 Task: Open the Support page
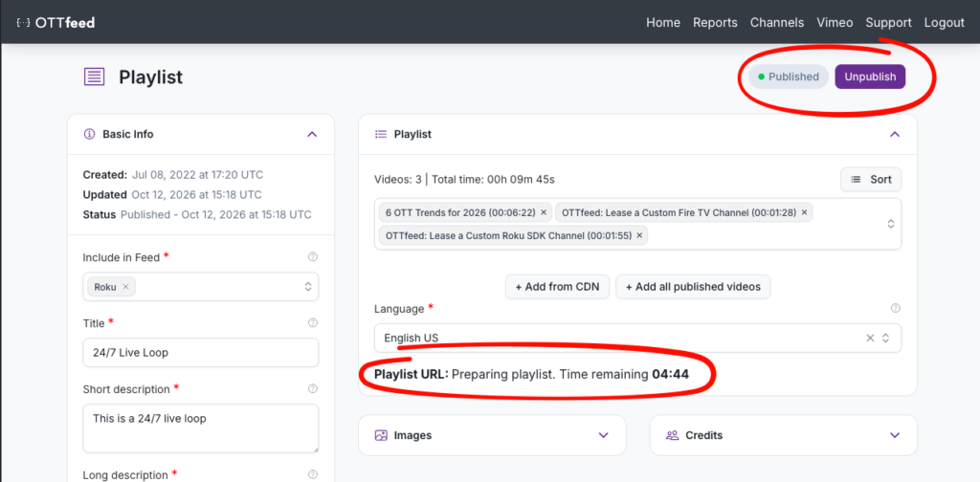(888, 23)
